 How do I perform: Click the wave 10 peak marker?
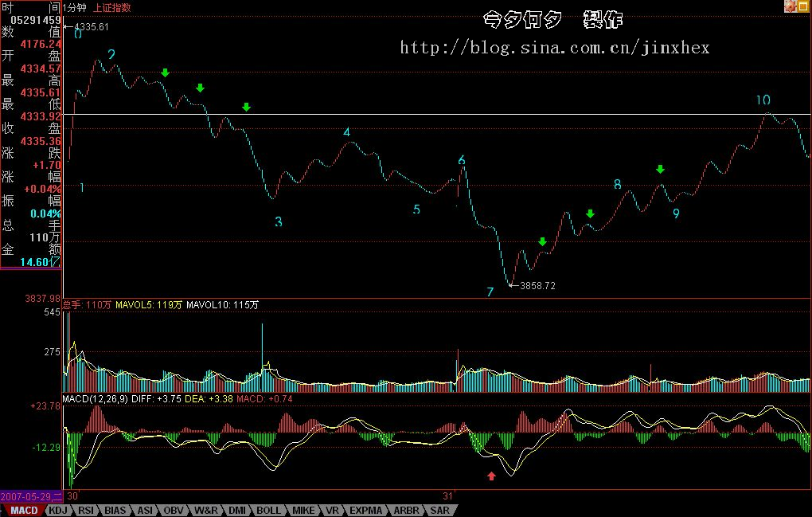pos(763,100)
